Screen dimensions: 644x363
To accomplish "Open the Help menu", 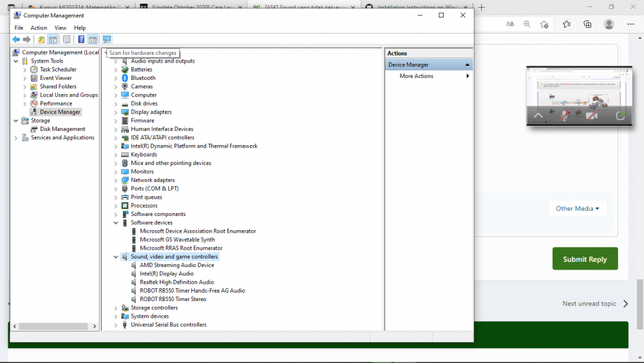I will point(80,28).
